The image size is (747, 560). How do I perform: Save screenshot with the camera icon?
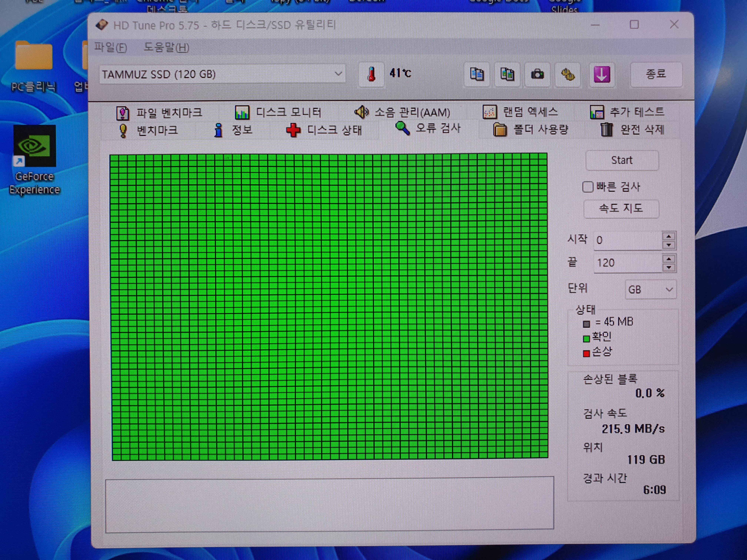537,74
